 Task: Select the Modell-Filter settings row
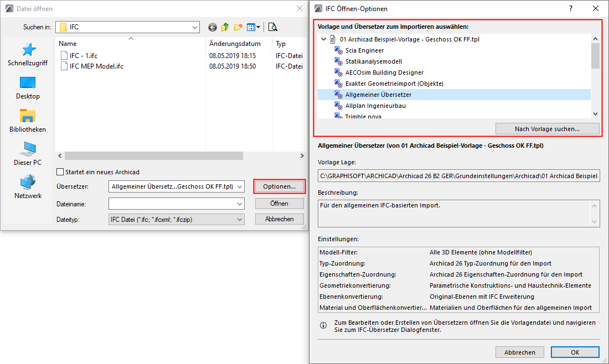pos(459,252)
